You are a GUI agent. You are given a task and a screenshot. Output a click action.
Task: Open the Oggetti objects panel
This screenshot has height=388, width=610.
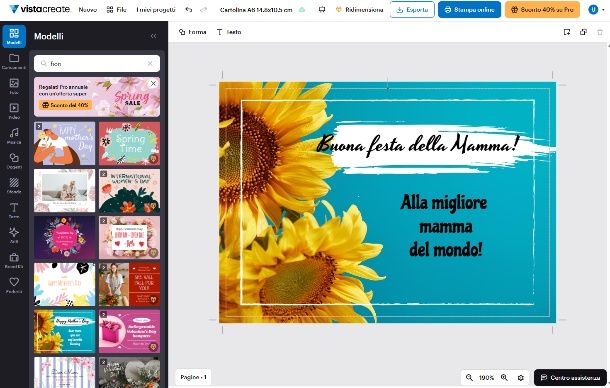14,161
